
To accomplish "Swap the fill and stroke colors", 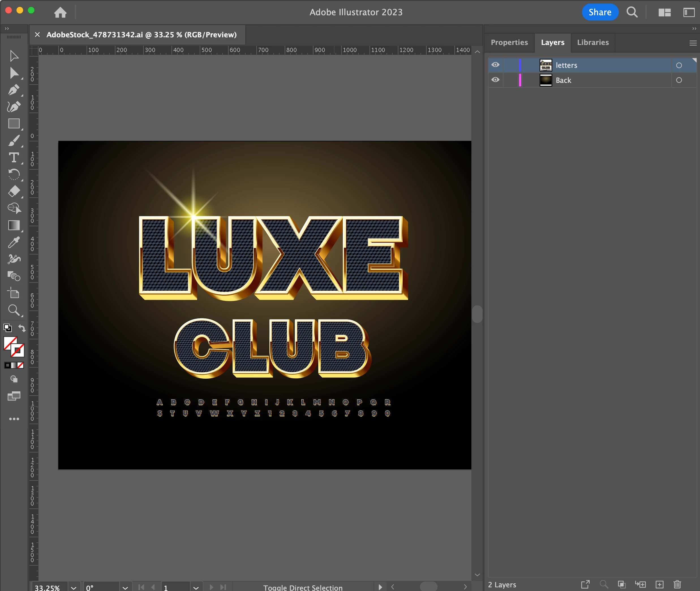I will click(x=22, y=328).
